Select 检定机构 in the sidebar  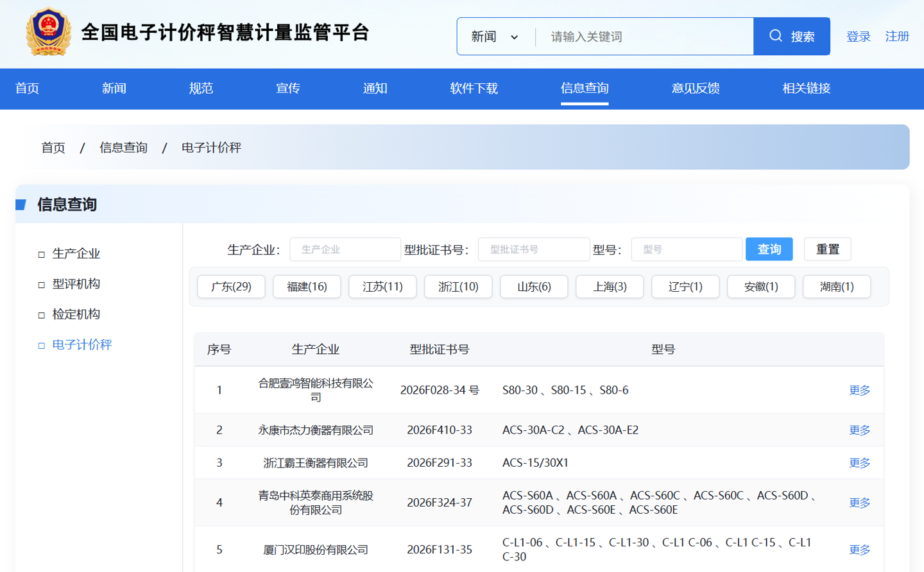76,314
